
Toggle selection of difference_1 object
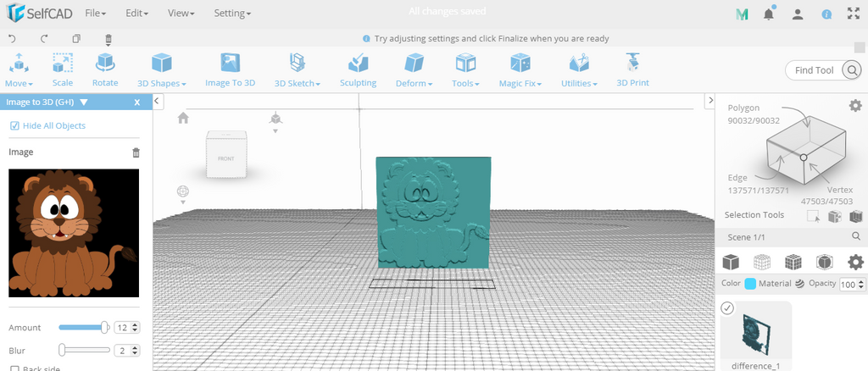pyautogui.click(x=727, y=308)
